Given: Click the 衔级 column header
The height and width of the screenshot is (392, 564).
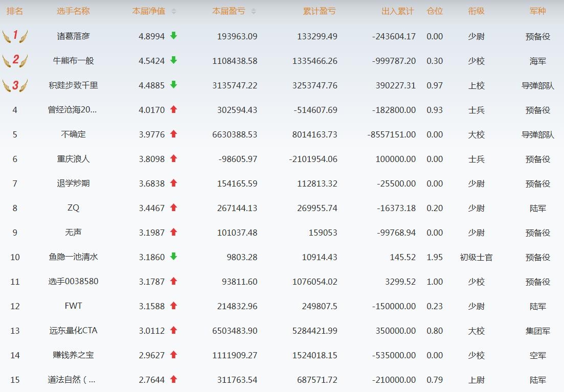Looking at the screenshot, I should click(x=476, y=11).
